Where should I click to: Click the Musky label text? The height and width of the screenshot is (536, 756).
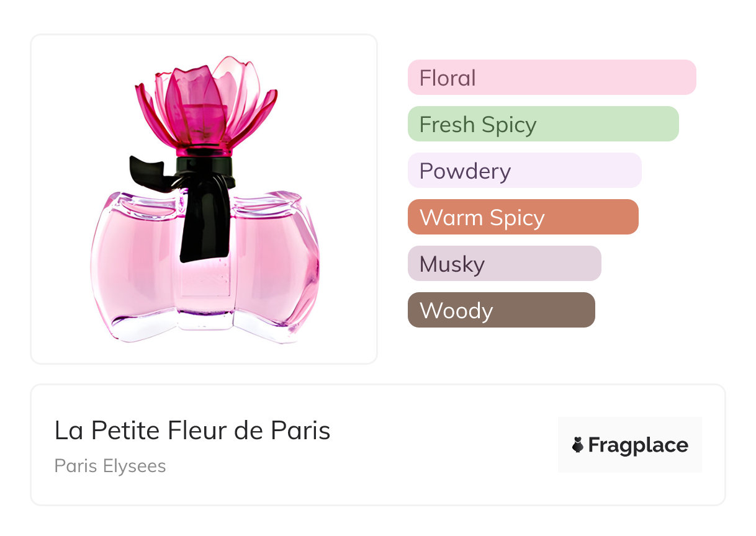[452, 264]
